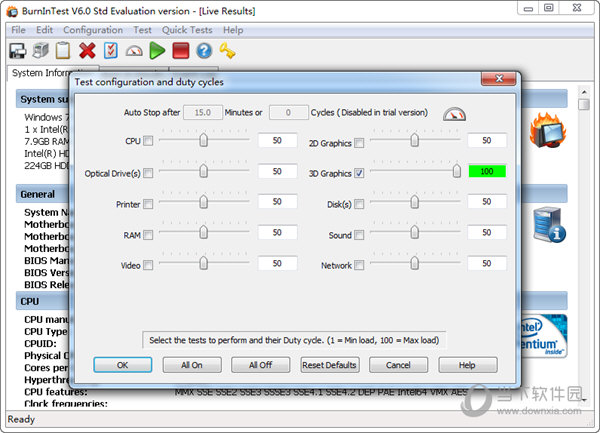Enable the Printer test checkbox

point(148,204)
